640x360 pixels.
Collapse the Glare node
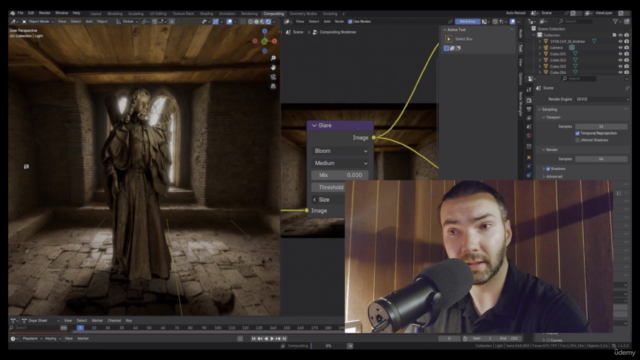tap(314, 125)
